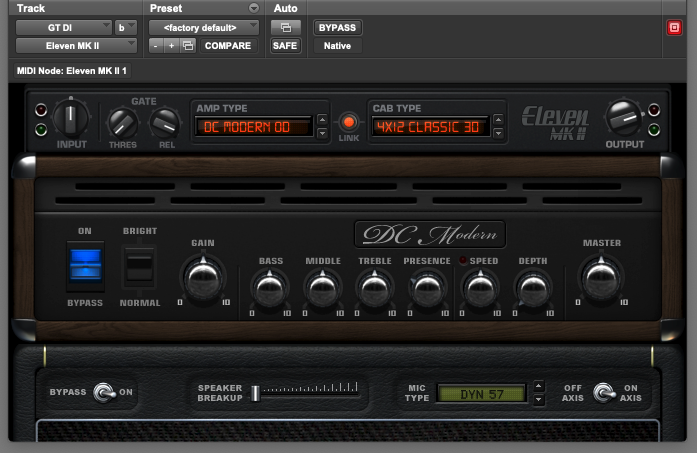Toggle the plug-in BYPASS button
697x453 pixels.
tap(337, 28)
